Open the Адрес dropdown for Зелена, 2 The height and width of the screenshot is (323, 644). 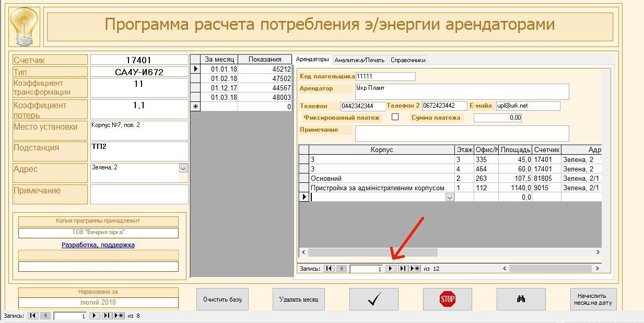pos(183,168)
